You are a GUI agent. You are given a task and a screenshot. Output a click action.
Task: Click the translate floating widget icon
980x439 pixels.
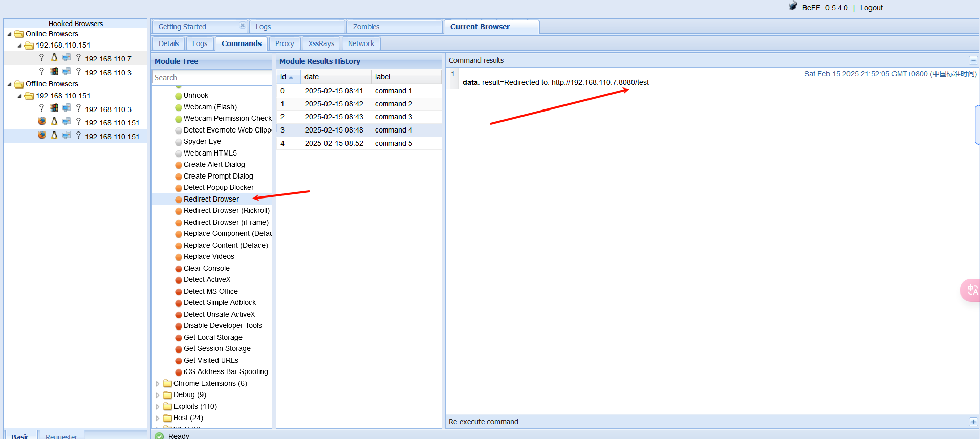971,290
